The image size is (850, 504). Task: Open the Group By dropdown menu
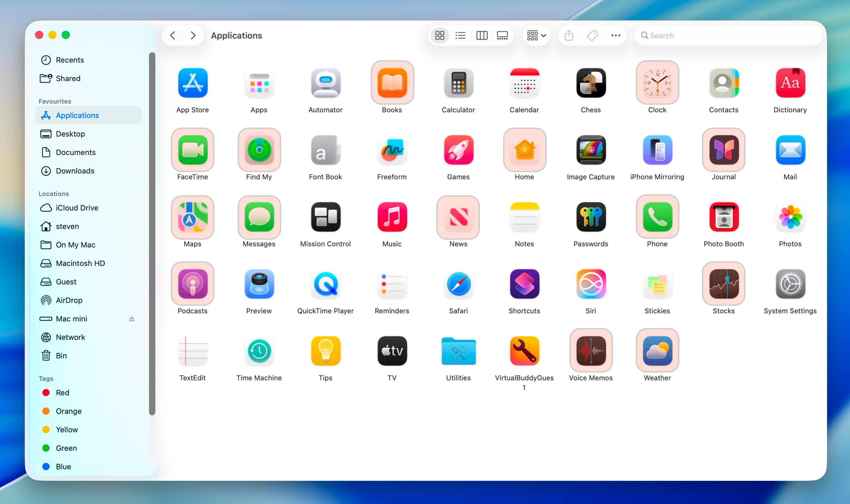pos(537,35)
